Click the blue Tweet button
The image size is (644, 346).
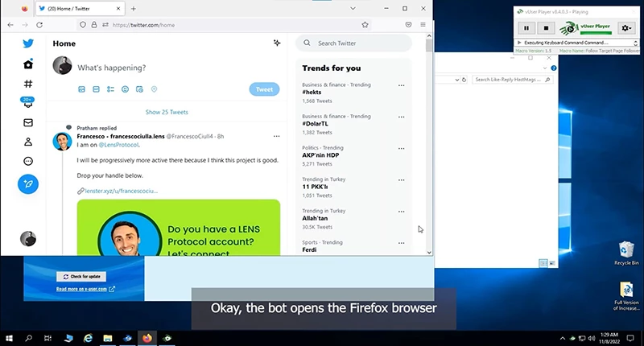tap(264, 89)
